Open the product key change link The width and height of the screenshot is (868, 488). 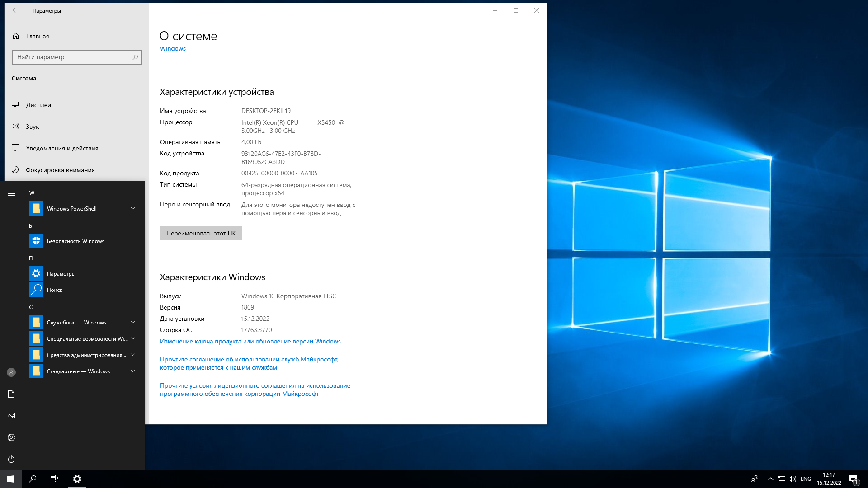pos(250,341)
